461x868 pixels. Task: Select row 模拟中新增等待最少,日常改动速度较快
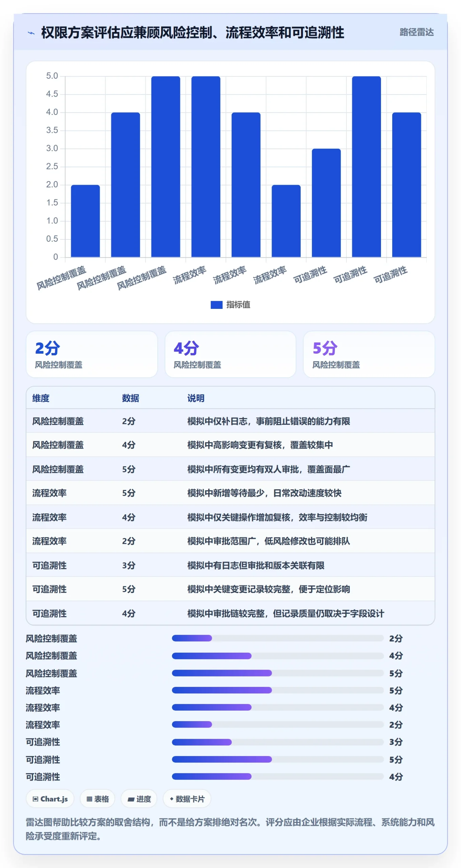click(x=230, y=493)
